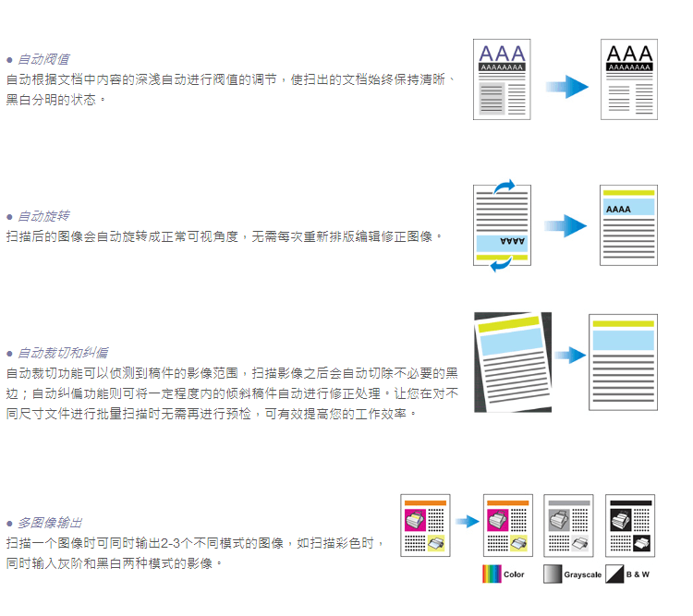693x616 pixels.
Task: Click the original color scan source document
Action: click(x=425, y=525)
